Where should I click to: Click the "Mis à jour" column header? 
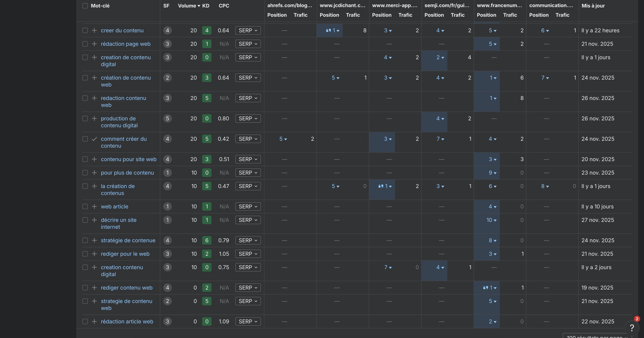tap(594, 6)
